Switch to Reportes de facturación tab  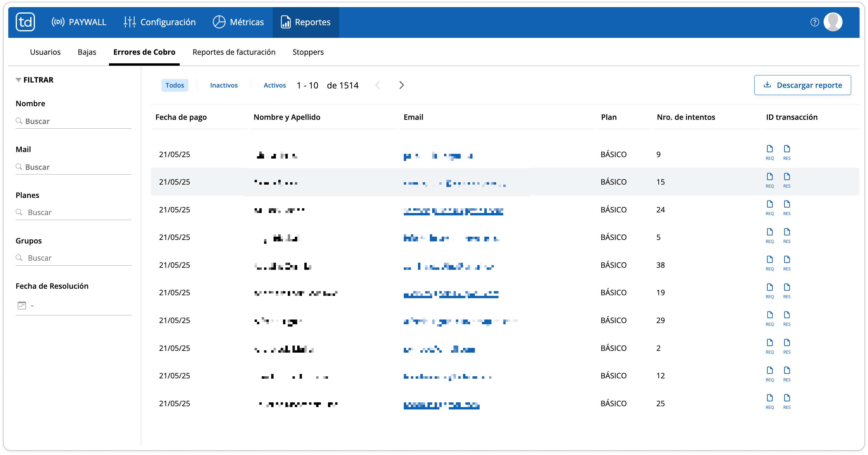point(234,52)
